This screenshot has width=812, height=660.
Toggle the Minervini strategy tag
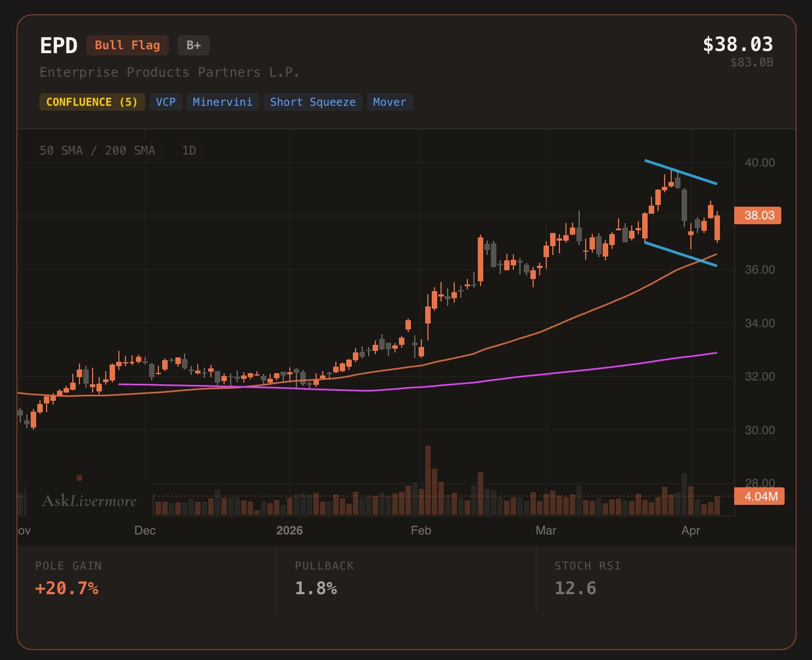(222, 102)
